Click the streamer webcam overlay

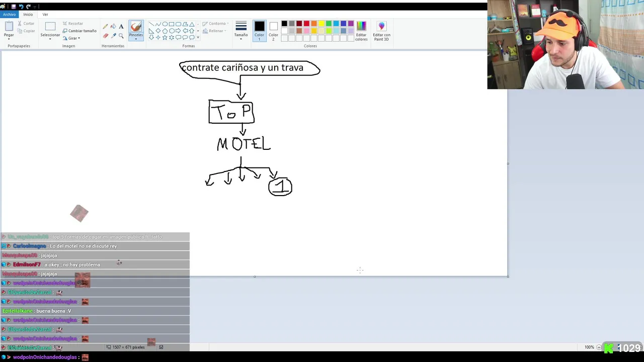coord(566,45)
